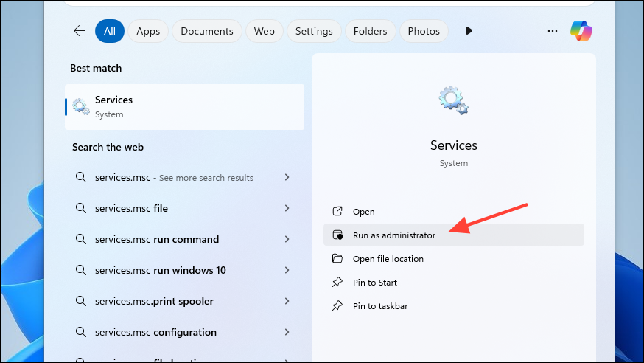644x363 pixels.
Task: Expand chevron for 'services.msc file'
Action: [x=287, y=208]
